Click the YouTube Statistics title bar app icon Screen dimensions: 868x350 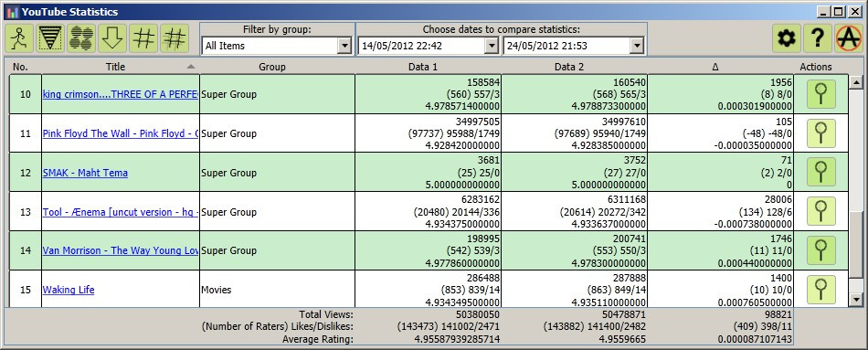pos(13,12)
